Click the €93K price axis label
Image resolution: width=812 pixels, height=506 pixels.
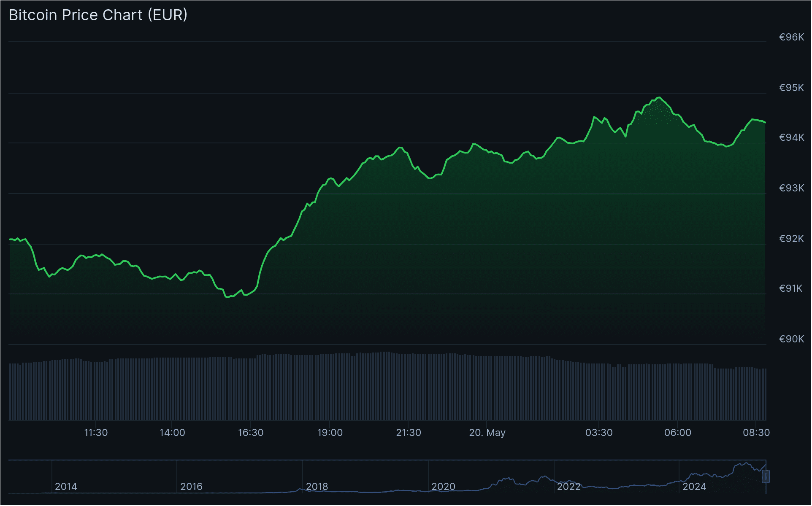[793, 188]
